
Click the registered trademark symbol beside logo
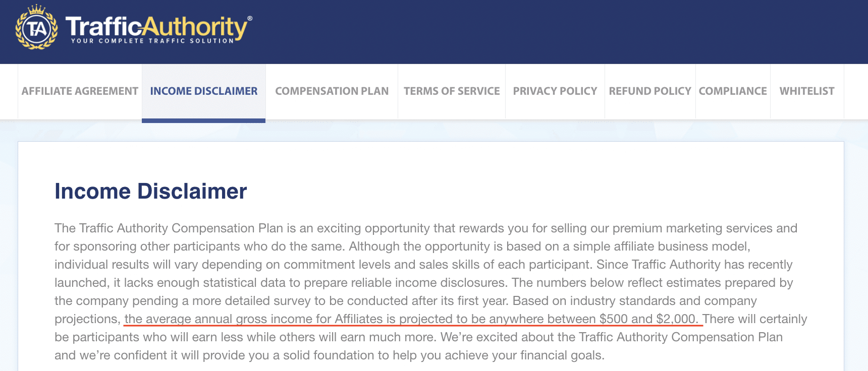(x=250, y=18)
